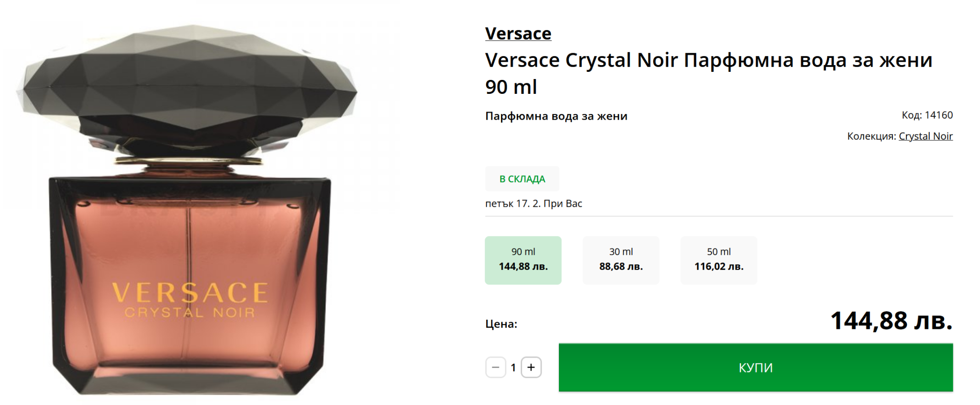Image resolution: width=980 pixels, height=405 pixels.
Task: Click the В СКЛАДА stock badge
Action: point(522,179)
